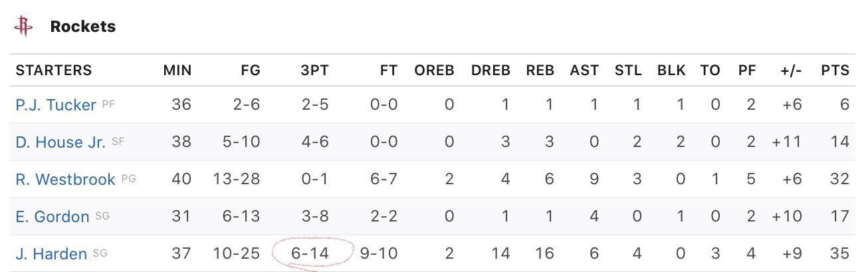Open D. House Jr. player page
Image resolution: width=868 pixels, height=272 pixels.
click(60, 142)
